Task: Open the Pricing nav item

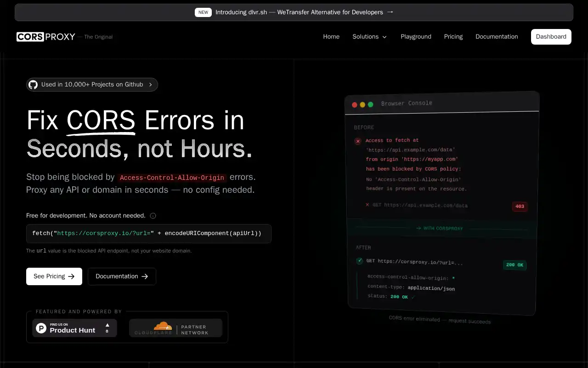Action: [x=453, y=37]
